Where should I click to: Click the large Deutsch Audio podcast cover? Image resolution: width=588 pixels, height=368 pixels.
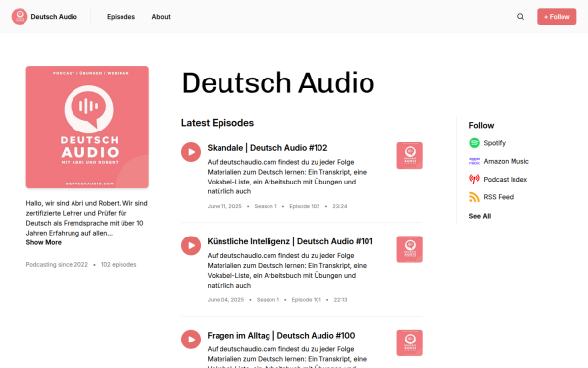tap(87, 127)
